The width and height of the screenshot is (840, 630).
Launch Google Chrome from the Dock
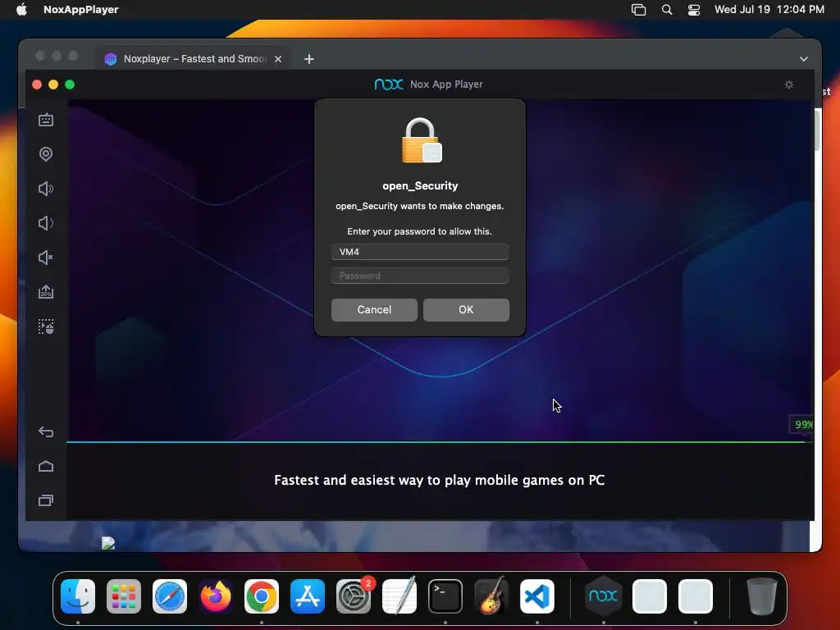click(262, 596)
